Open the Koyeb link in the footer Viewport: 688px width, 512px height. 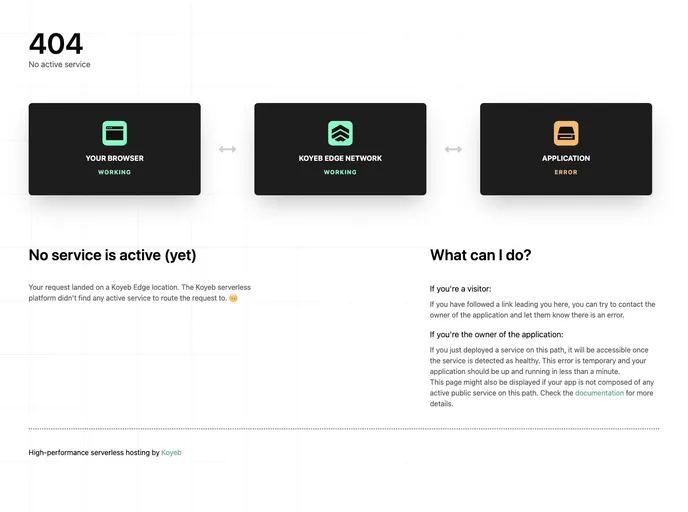tap(171, 452)
